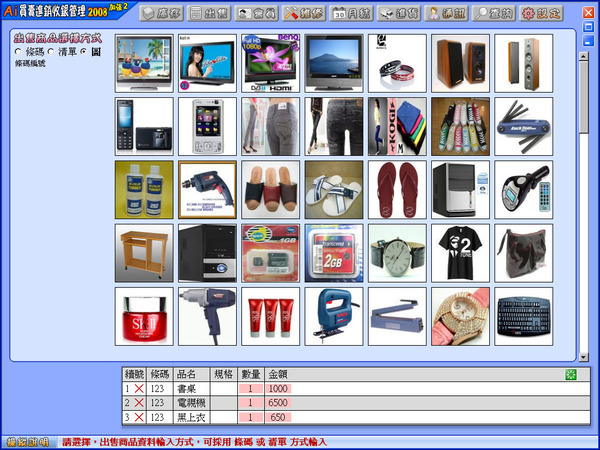Click the green icon in the table header
This screenshot has height=450, width=600.
tap(571, 374)
